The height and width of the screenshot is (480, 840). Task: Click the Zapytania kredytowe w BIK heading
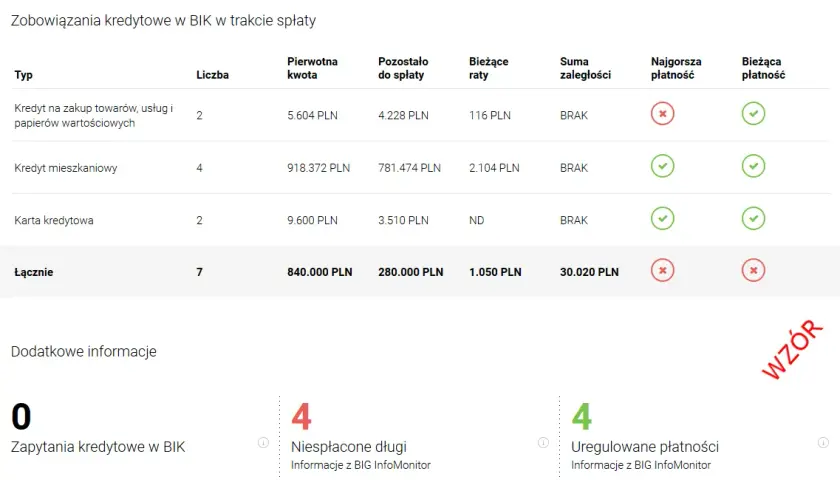pos(98,447)
